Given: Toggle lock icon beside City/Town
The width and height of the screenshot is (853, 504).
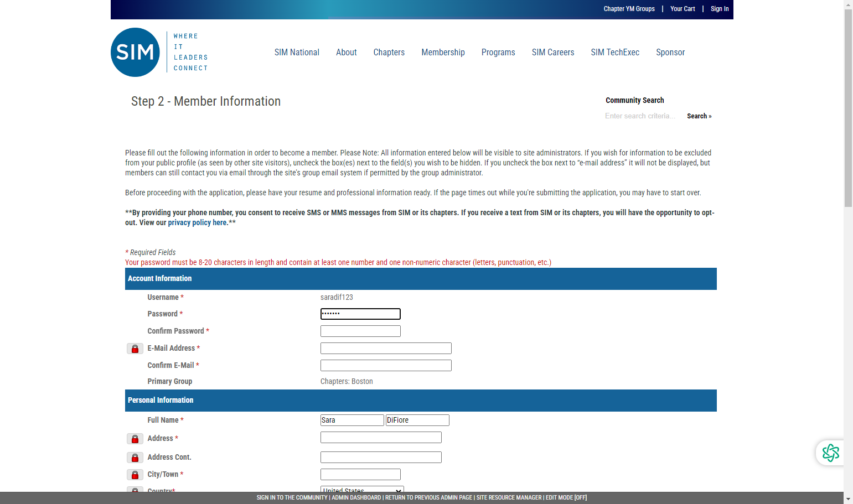Looking at the screenshot, I should (135, 475).
